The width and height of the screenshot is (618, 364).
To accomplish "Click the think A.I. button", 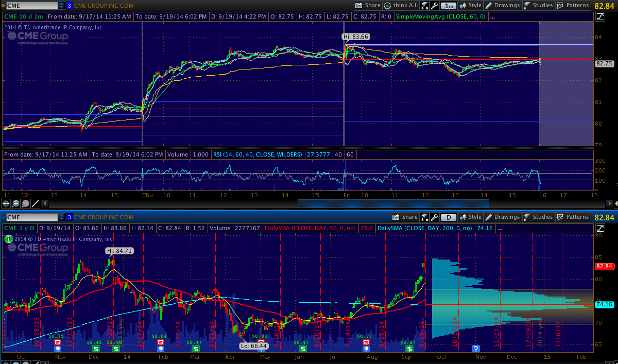I will pos(401,6).
